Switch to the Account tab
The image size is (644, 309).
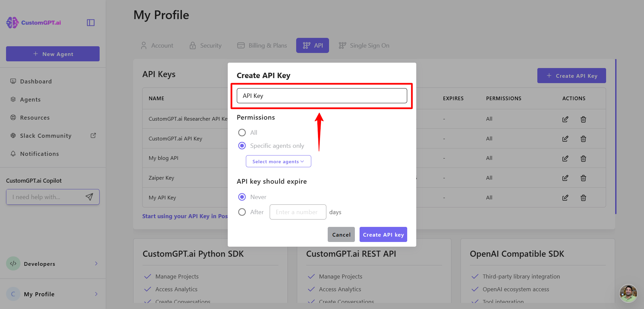point(157,45)
